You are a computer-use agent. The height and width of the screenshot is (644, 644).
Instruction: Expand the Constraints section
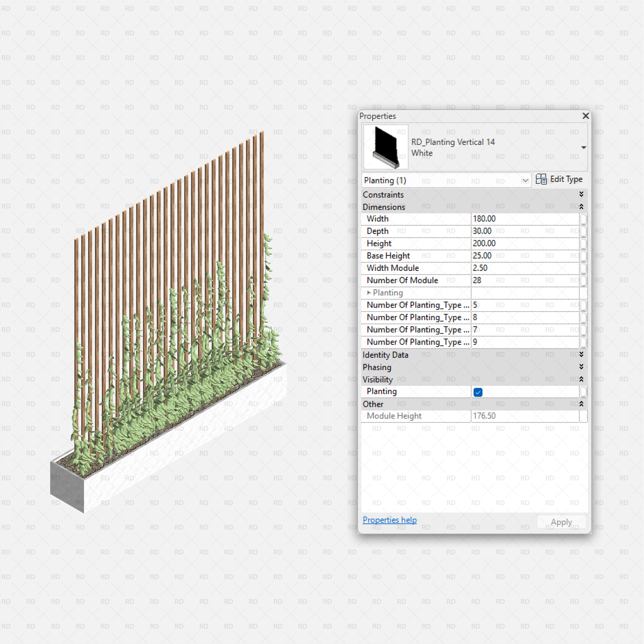click(x=581, y=194)
